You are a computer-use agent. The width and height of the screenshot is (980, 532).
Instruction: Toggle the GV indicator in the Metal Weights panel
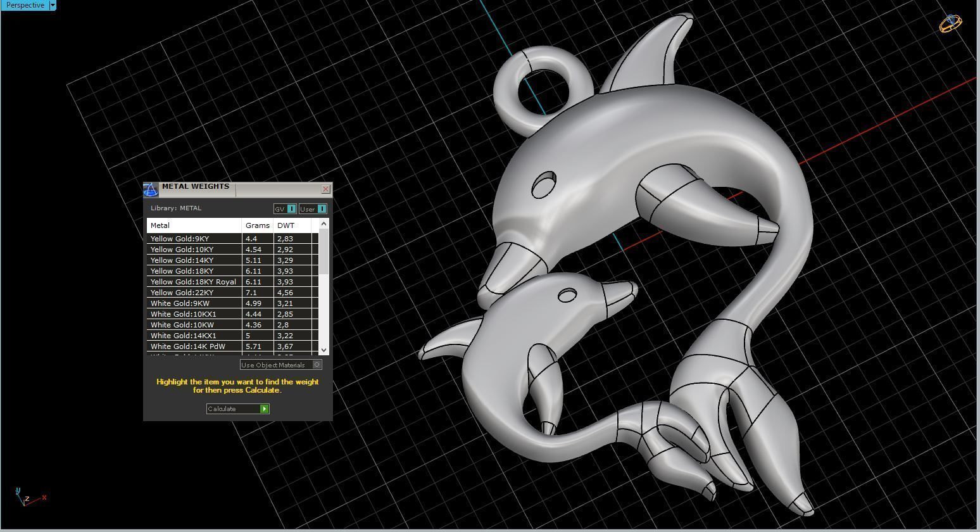pyautogui.click(x=284, y=208)
